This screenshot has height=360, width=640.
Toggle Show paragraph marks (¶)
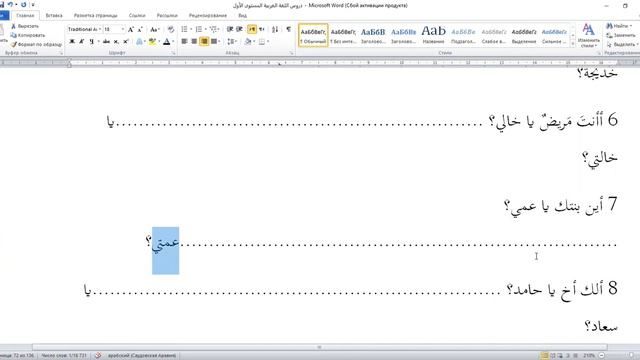289,29
